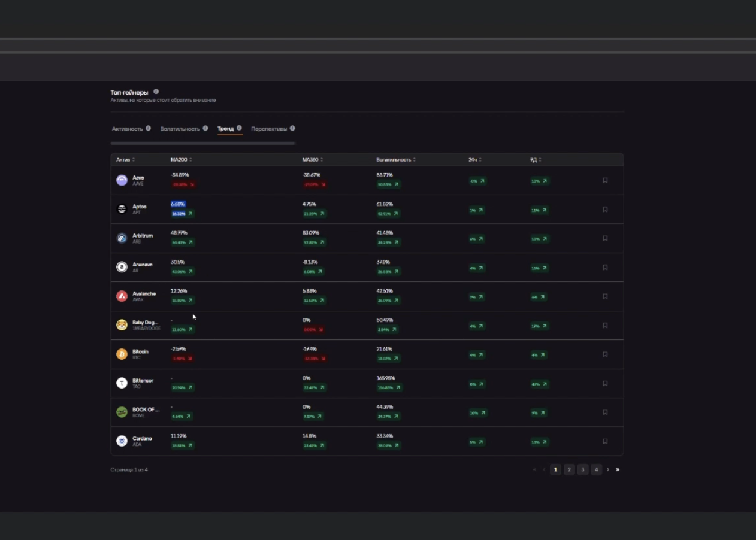Click info icon next to Топ-гейнеры title
The image size is (756, 540).
(x=156, y=92)
